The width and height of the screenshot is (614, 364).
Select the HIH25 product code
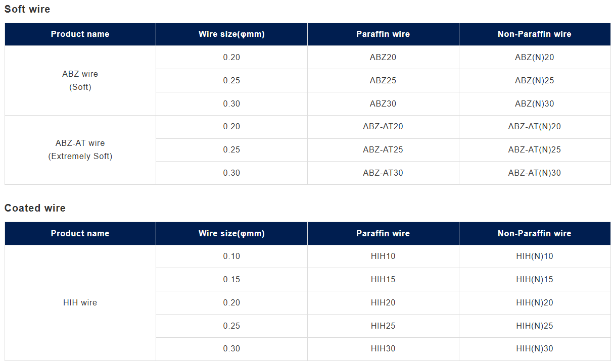(x=383, y=326)
